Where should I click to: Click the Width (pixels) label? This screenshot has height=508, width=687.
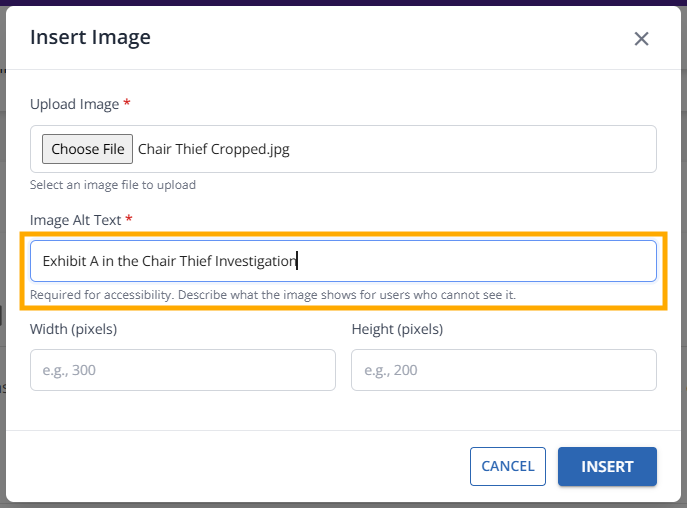74,329
